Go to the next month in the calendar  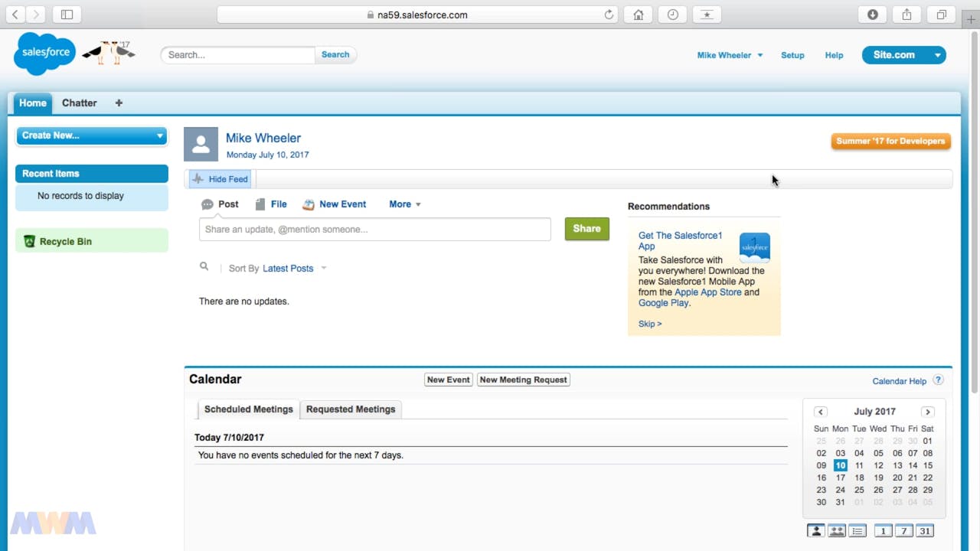(927, 412)
